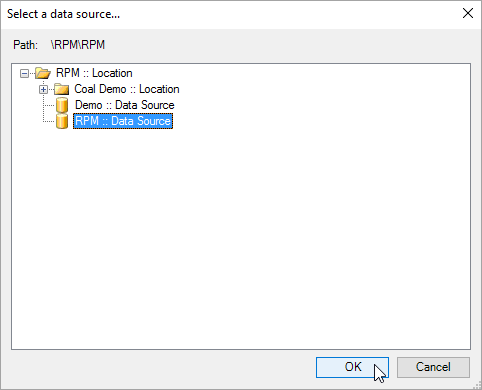Click the Demo data source cylinder icon
This screenshot has height=390, width=482.
(x=62, y=105)
